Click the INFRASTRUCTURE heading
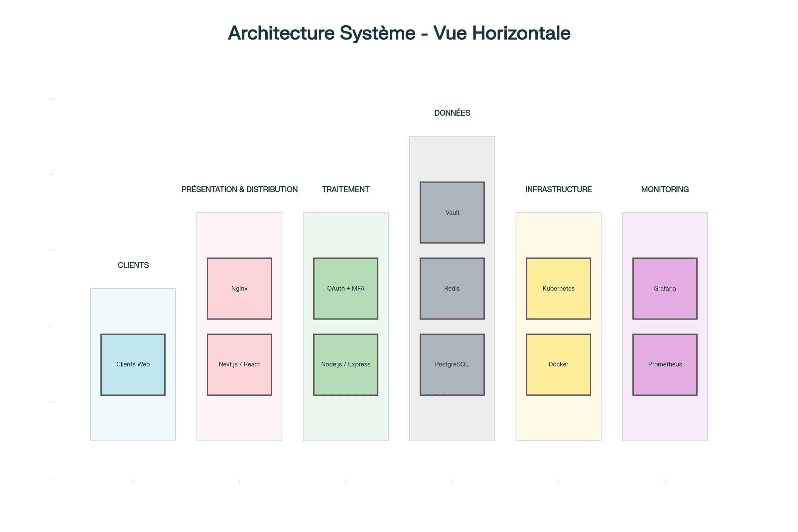The height and width of the screenshot is (532, 798). pos(558,189)
